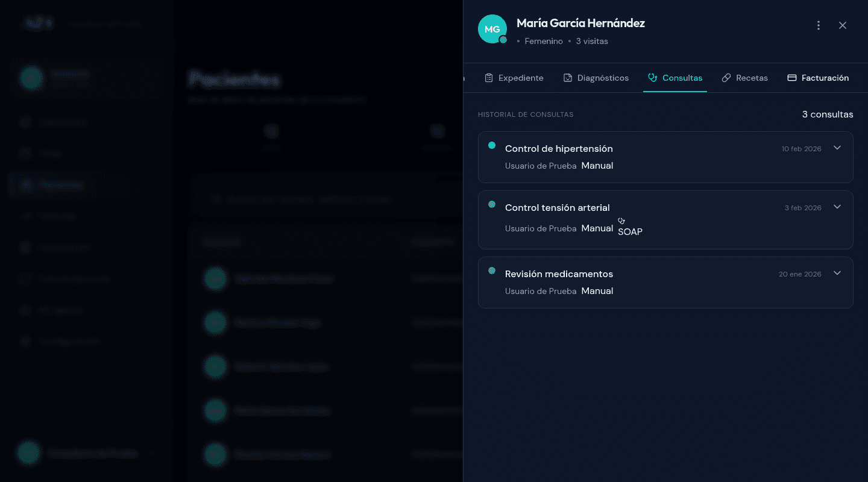The image size is (868, 482).
Task: Click status dot for Revisión medicamentos
Action: (x=492, y=271)
